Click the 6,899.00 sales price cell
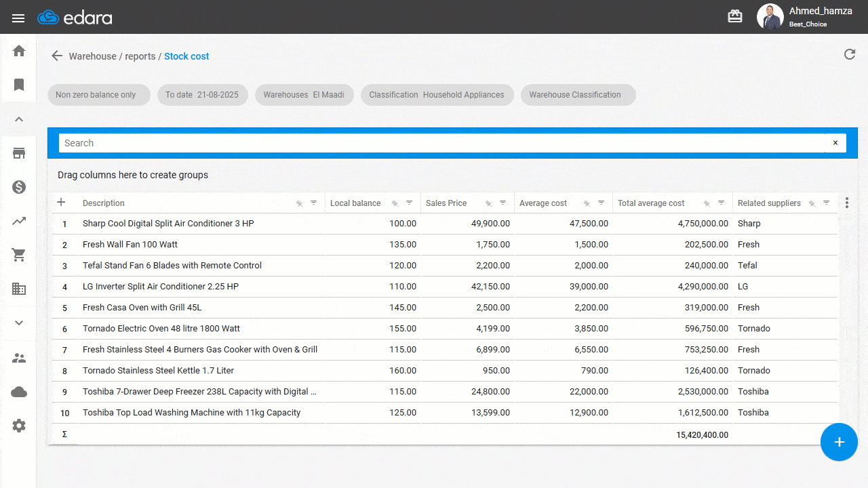Image resolution: width=868 pixels, height=488 pixels. pyautogui.click(x=491, y=350)
